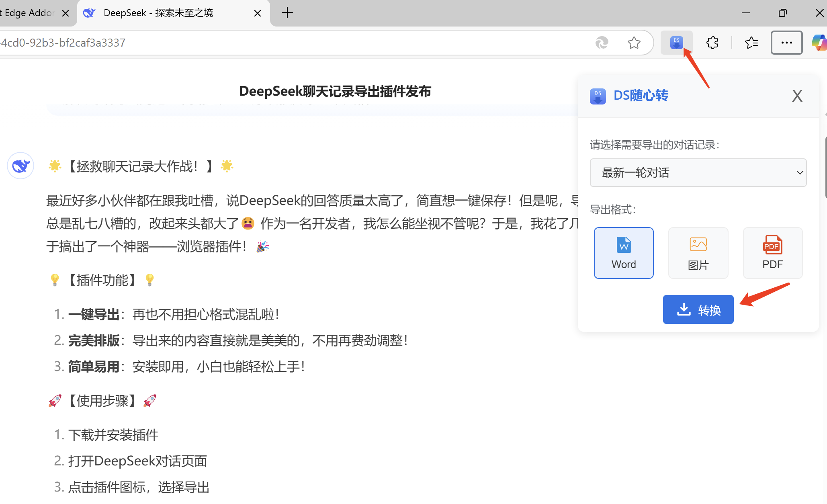Image resolution: width=827 pixels, height=504 pixels.
Task: Click the 完美排版 list item
Action: point(231,340)
